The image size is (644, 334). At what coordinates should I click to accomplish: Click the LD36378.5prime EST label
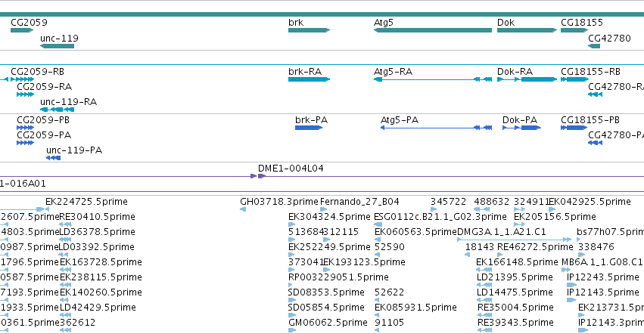(x=98, y=232)
